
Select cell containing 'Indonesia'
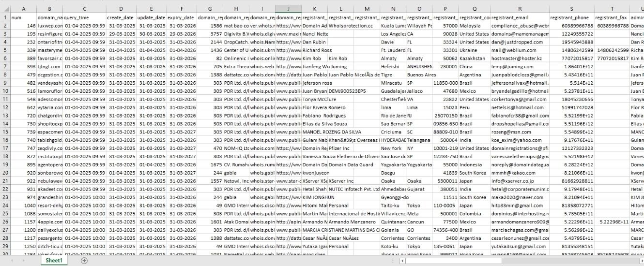pos(474,165)
